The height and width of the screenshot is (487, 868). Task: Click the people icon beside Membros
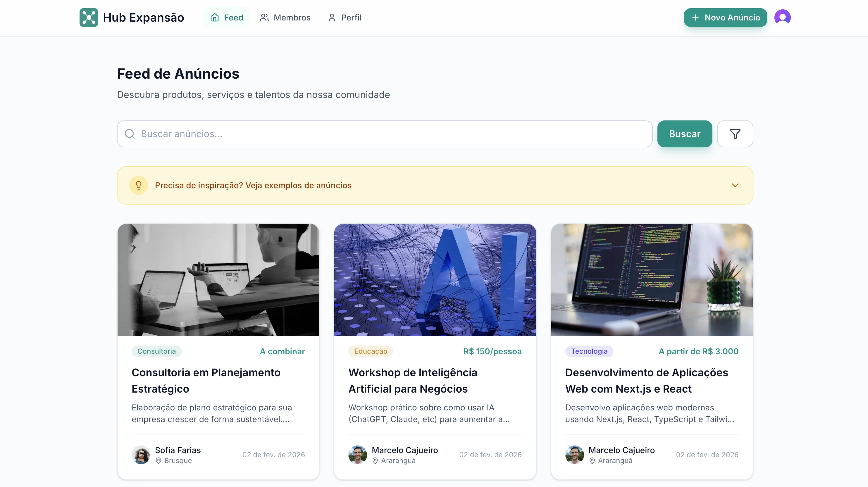(264, 17)
